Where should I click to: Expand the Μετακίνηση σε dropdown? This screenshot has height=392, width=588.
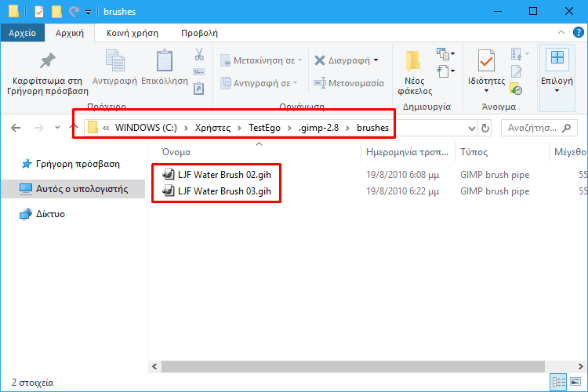pyautogui.click(x=300, y=60)
